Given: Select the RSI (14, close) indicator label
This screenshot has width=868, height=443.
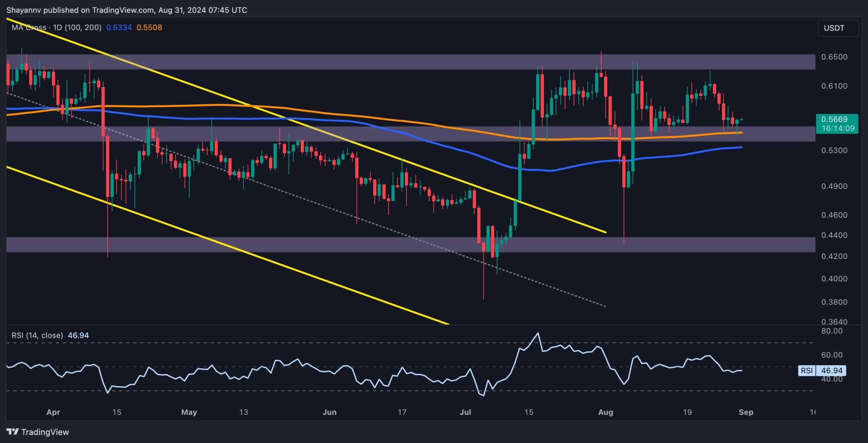Looking at the screenshot, I should click(37, 335).
